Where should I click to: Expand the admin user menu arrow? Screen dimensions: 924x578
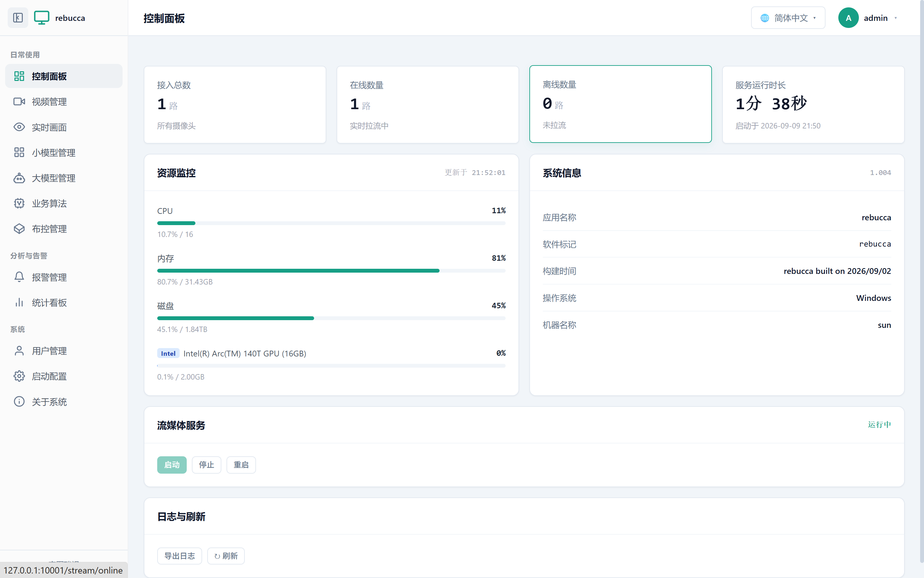pyautogui.click(x=895, y=18)
